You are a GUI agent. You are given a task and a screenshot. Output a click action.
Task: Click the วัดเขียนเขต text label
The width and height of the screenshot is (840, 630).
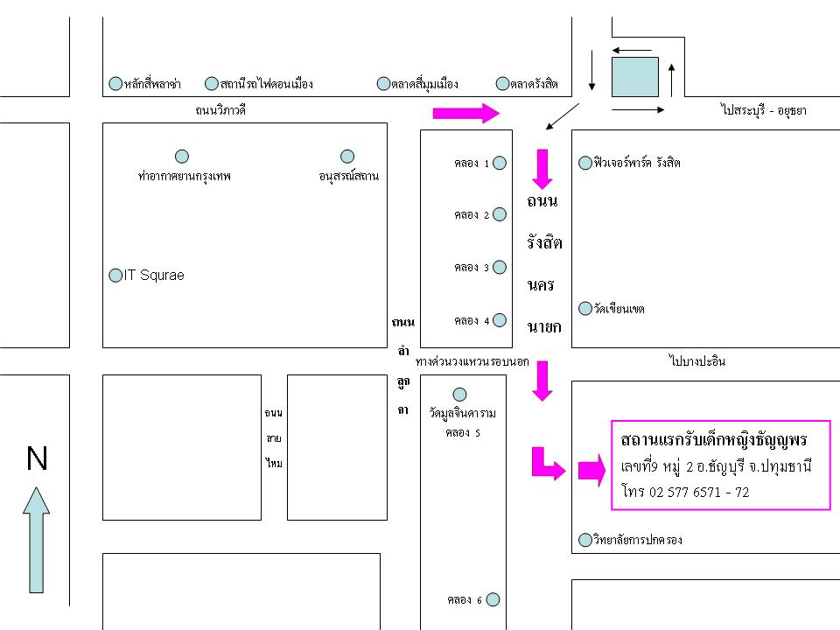619,309
